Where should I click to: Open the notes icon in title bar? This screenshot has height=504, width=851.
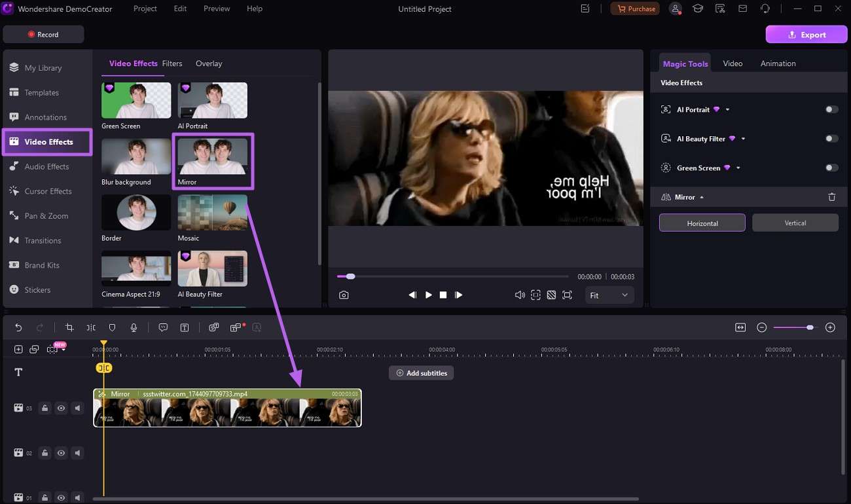(x=585, y=9)
